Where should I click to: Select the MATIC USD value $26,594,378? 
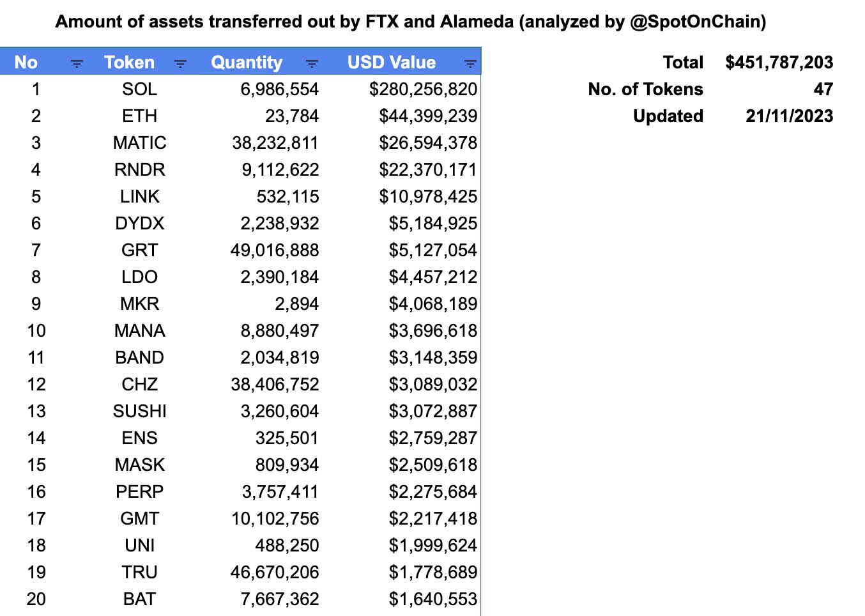pos(427,143)
